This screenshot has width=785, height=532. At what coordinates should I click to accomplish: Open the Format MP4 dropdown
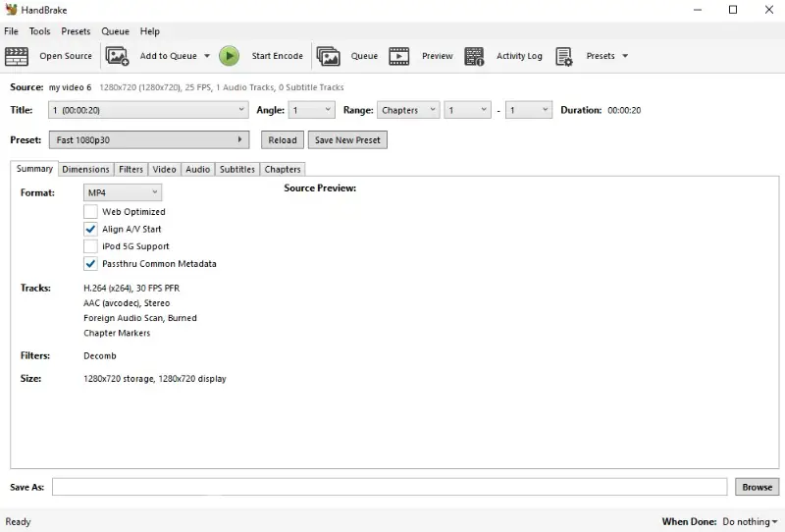click(123, 192)
